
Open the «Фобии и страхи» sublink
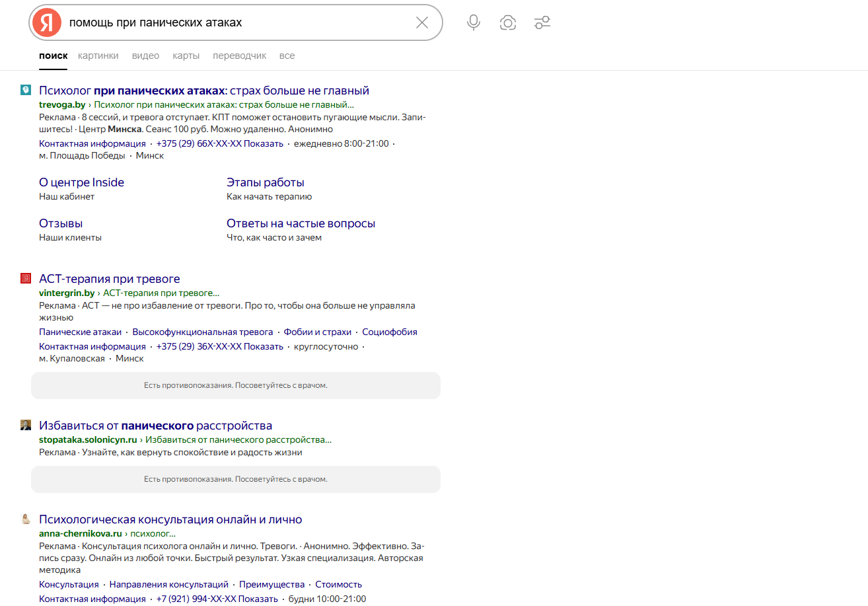[318, 332]
